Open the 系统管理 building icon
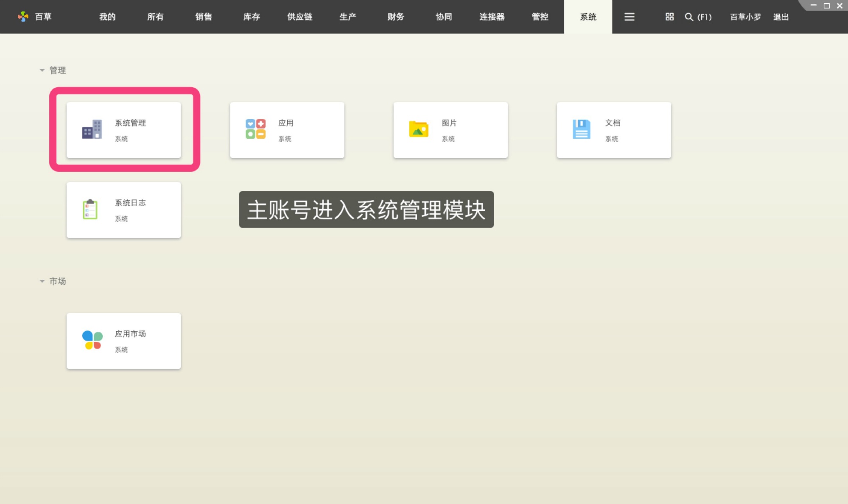The image size is (848, 504). (92, 129)
